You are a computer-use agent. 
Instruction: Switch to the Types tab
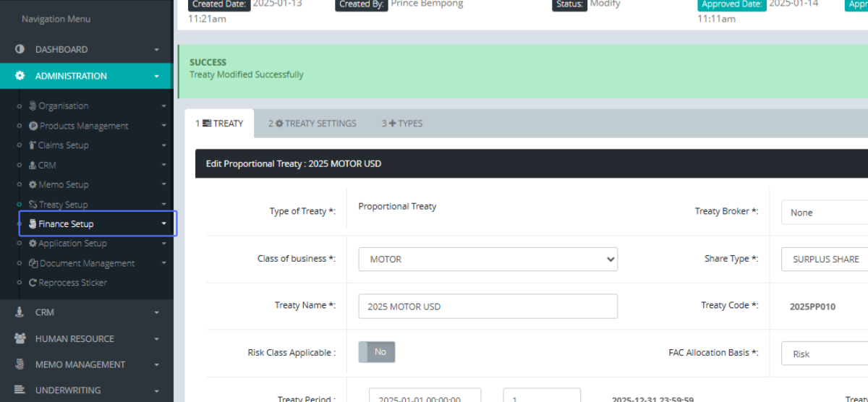click(402, 124)
